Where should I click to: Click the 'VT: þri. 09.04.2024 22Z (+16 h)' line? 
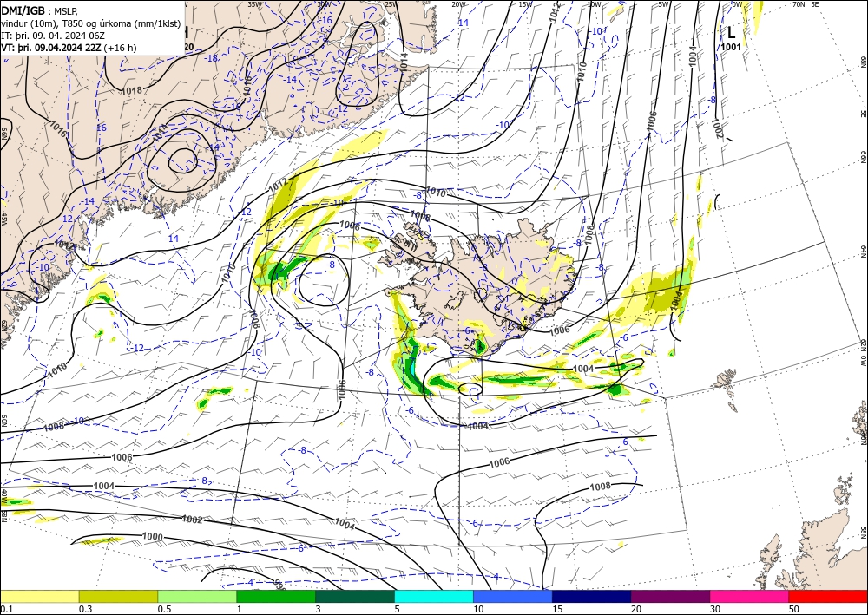click(69, 48)
